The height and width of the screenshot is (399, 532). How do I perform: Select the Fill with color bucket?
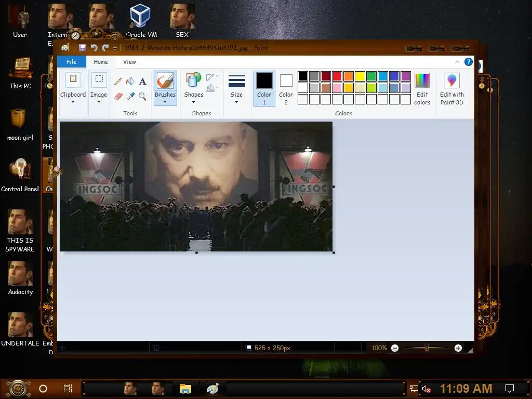coord(130,81)
